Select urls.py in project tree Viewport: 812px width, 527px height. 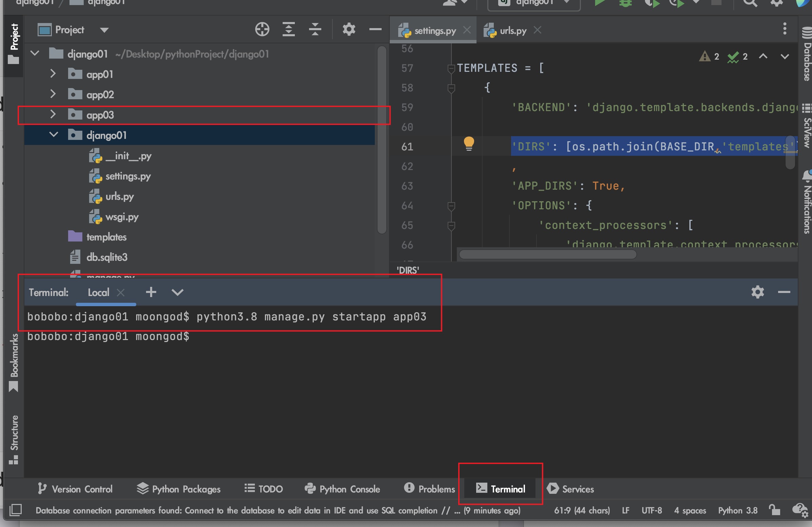point(111,196)
